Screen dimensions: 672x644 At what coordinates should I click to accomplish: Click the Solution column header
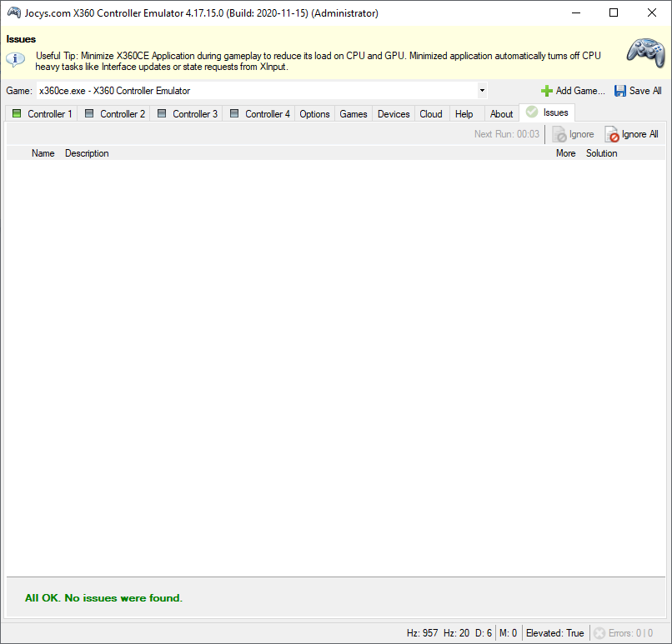[601, 153]
